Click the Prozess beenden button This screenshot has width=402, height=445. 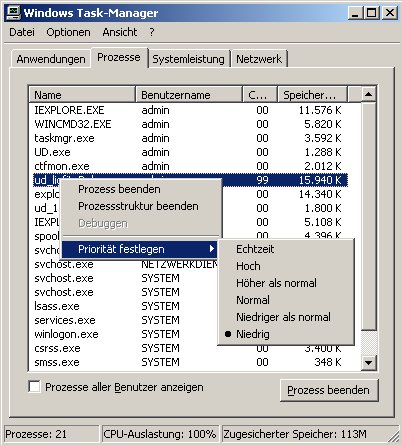coord(329,390)
